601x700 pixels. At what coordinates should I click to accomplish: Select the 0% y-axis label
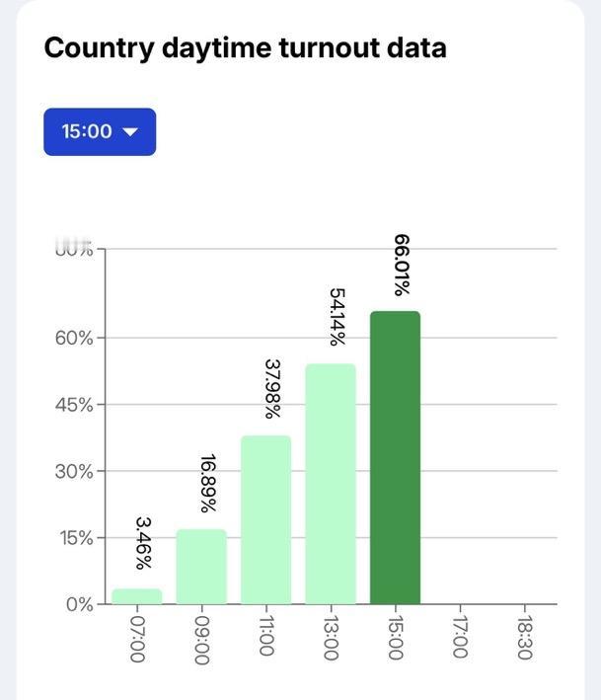[79, 604]
